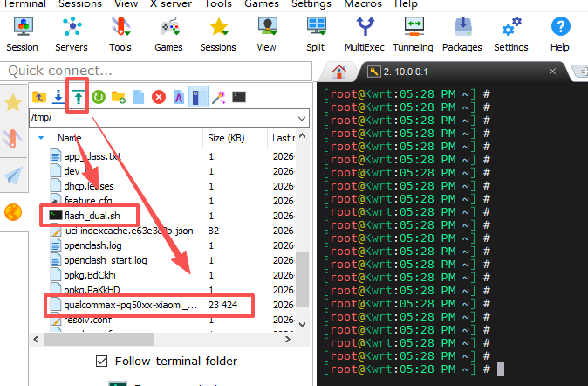Open the Tools toolbar icon
The height and width of the screenshot is (386, 588).
click(x=120, y=34)
